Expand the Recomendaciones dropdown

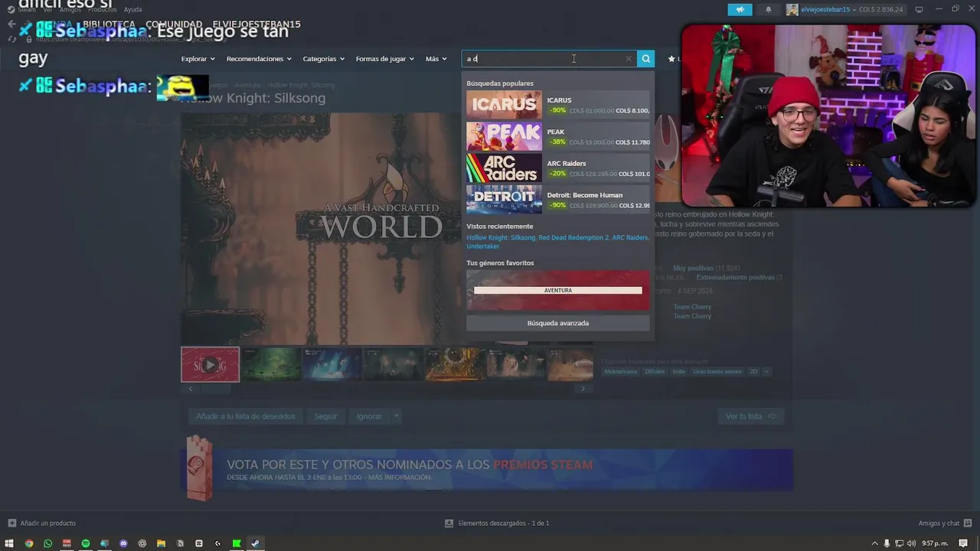point(258,59)
